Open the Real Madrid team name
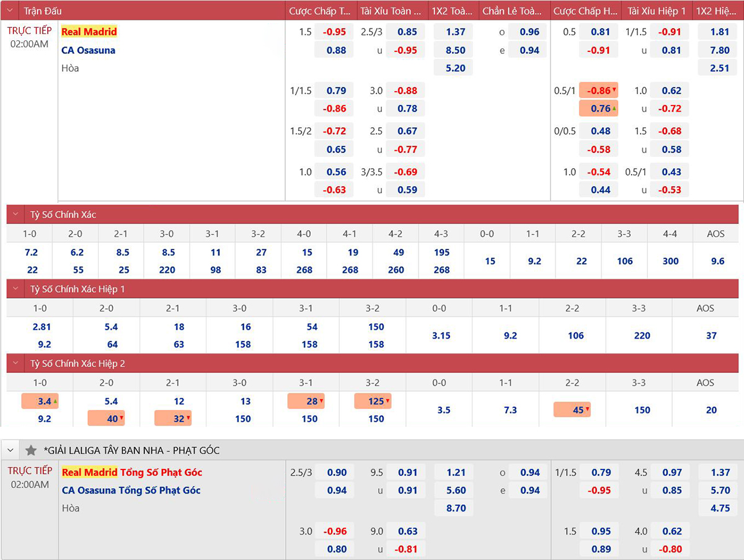744x560 pixels. tap(89, 32)
